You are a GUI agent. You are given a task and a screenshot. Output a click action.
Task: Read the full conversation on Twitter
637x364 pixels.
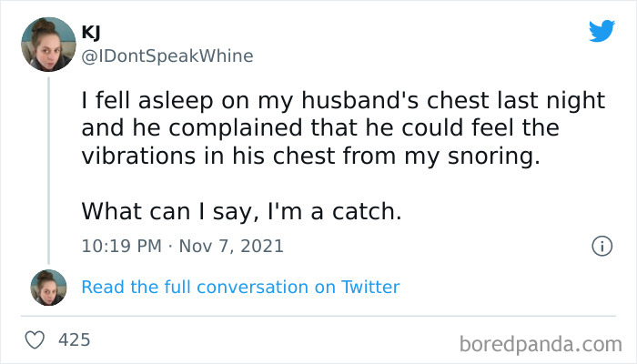[x=240, y=287]
